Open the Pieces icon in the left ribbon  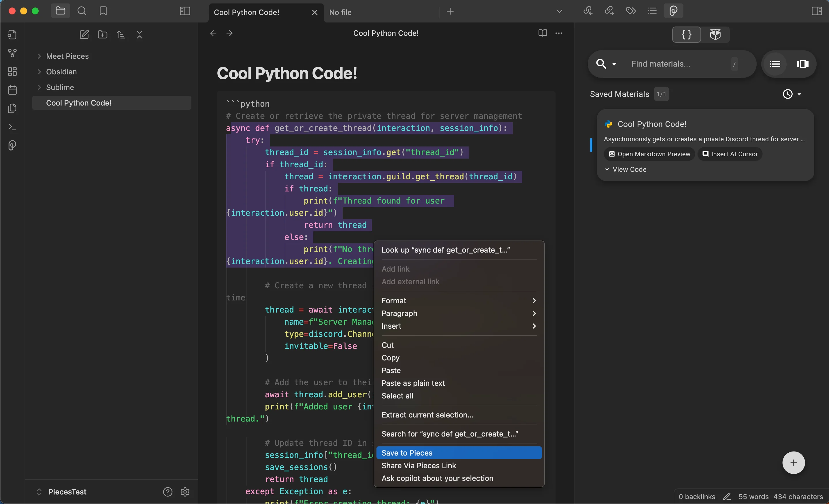pos(12,145)
